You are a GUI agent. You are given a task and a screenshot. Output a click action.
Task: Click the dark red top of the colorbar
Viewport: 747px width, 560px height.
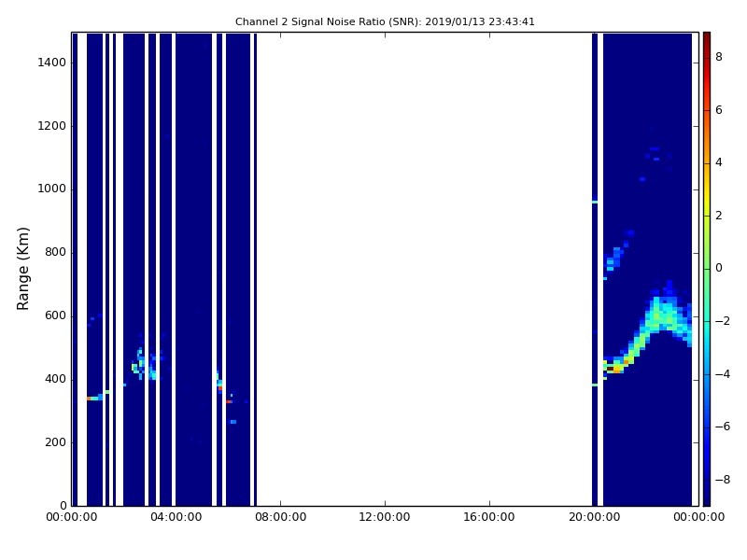pyautogui.click(x=707, y=38)
